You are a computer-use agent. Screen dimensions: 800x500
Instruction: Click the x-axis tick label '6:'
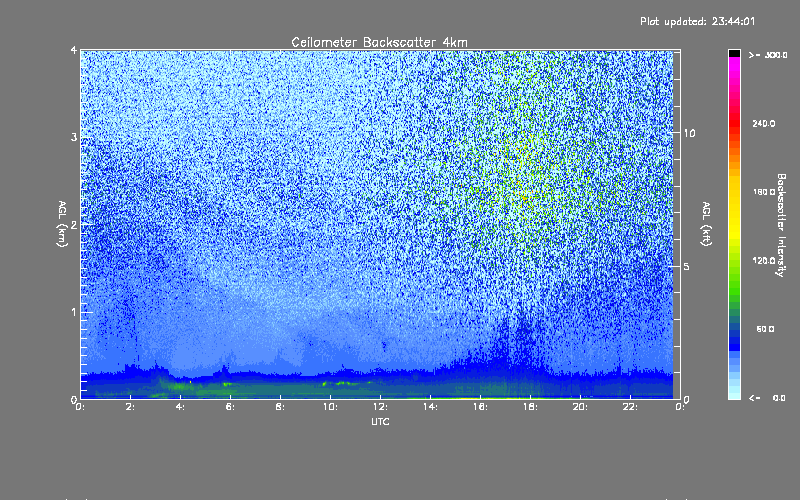[x=231, y=407]
